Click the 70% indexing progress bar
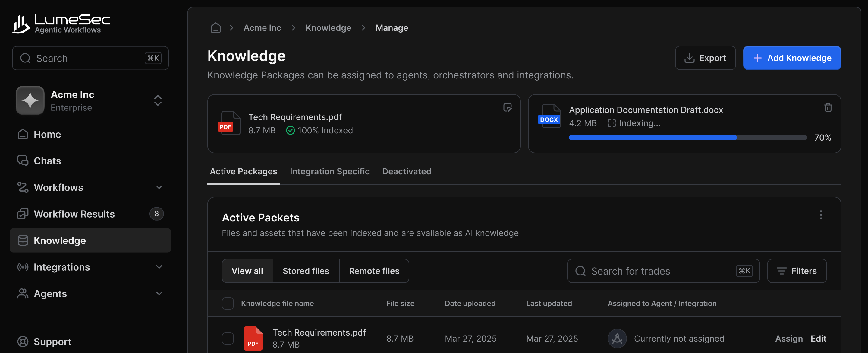 [688, 138]
